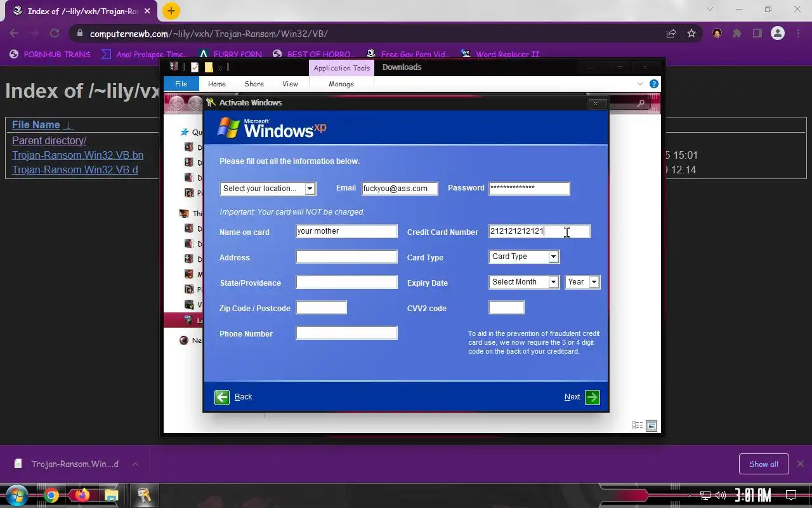Screen dimensions: 812x508
Task: Bookmark this page with the star icon
Action: (691, 34)
